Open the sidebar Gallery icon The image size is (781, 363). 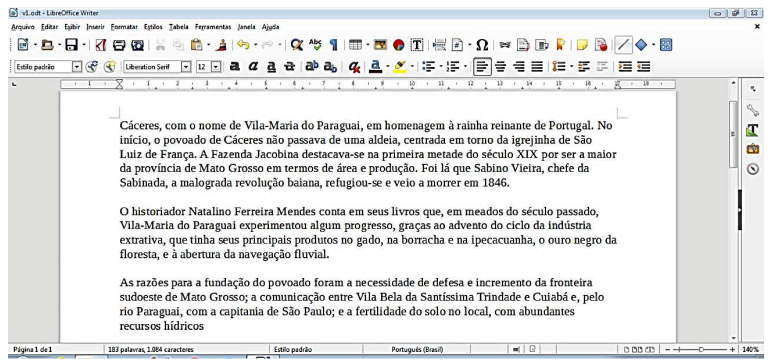point(753,149)
